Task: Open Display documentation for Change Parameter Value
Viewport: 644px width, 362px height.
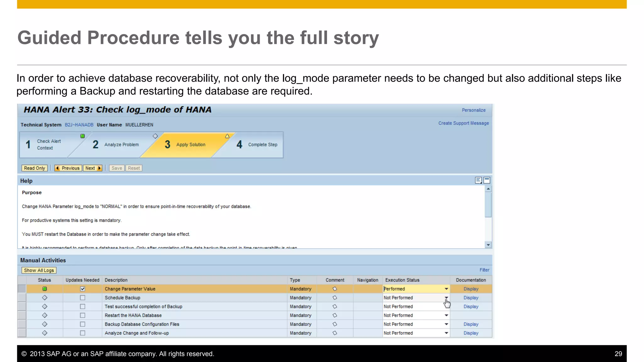Action: [x=471, y=289]
